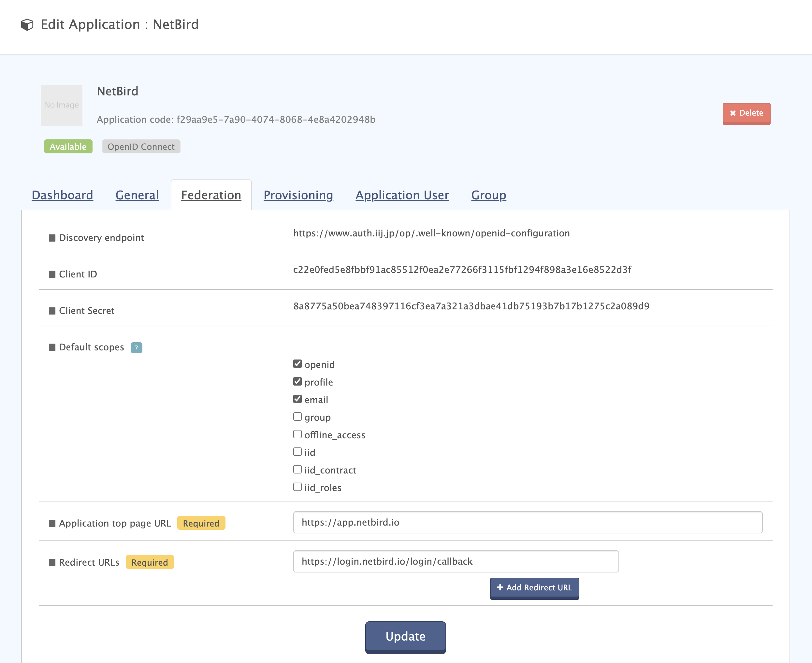Screen dimensions: 812x663
Task: Tick the iid scope checkbox
Action: 297,451
